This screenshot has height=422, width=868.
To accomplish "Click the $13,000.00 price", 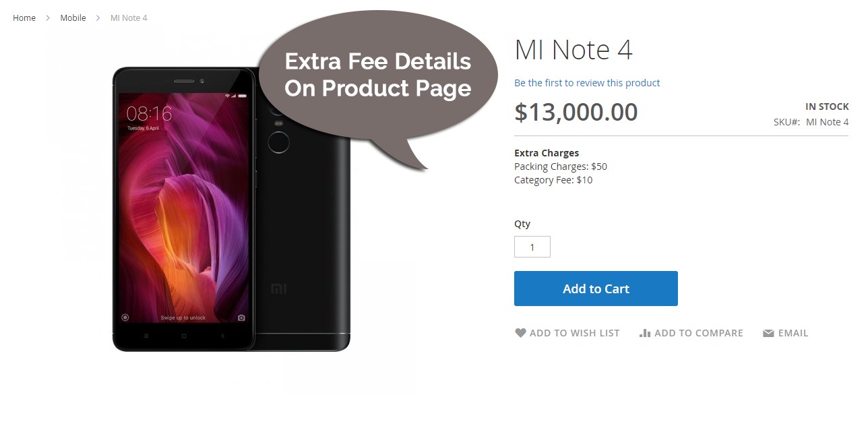I will point(576,113).
